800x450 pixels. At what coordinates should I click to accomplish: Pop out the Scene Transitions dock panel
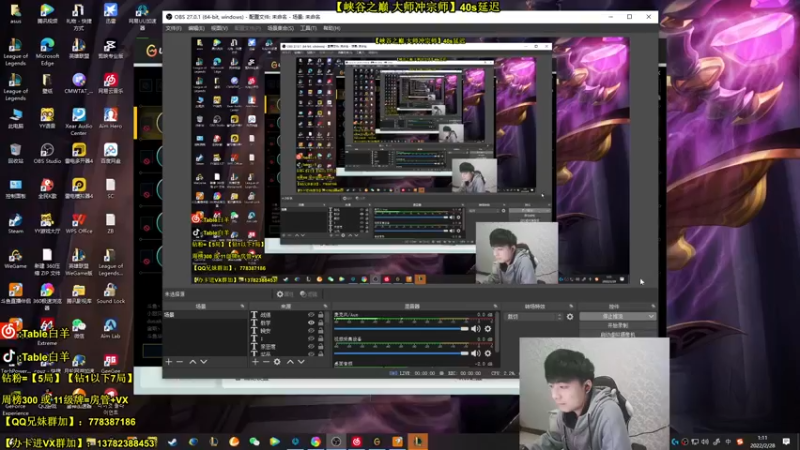pos(571,306)
